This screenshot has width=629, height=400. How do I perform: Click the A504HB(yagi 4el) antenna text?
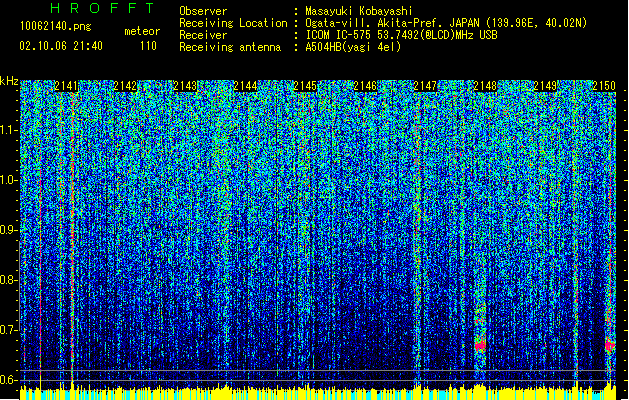tap(353, 47)
